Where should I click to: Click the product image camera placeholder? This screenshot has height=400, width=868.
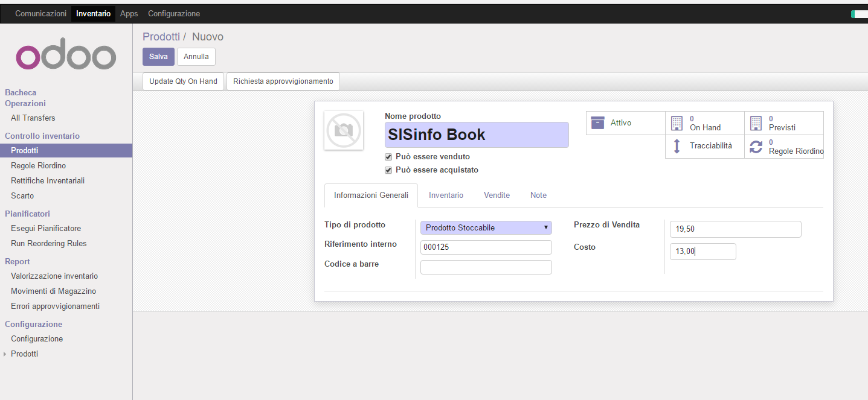coord(344,130)
